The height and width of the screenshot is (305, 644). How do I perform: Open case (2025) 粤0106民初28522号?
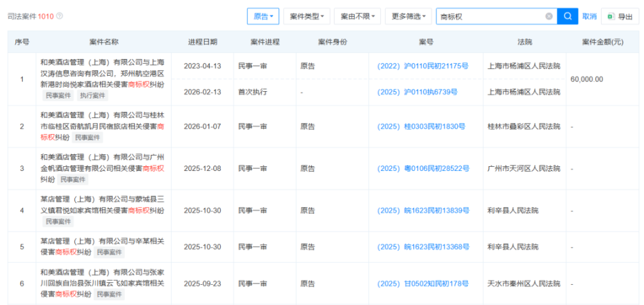423,168
